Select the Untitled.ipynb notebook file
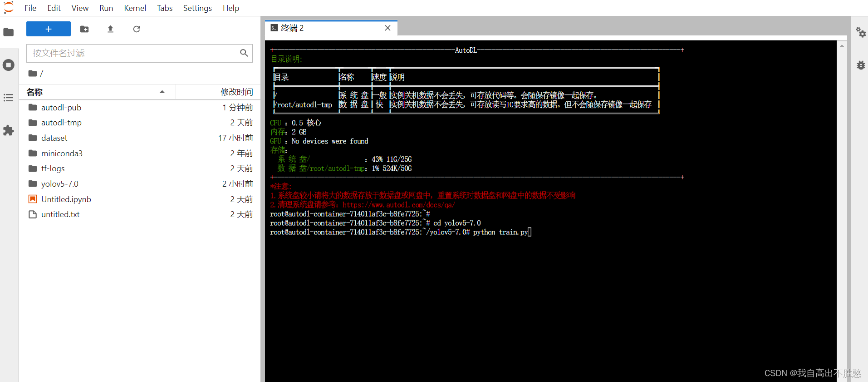Image resolution: width=868 pixels, height=382 pixels. coord(140,199)
